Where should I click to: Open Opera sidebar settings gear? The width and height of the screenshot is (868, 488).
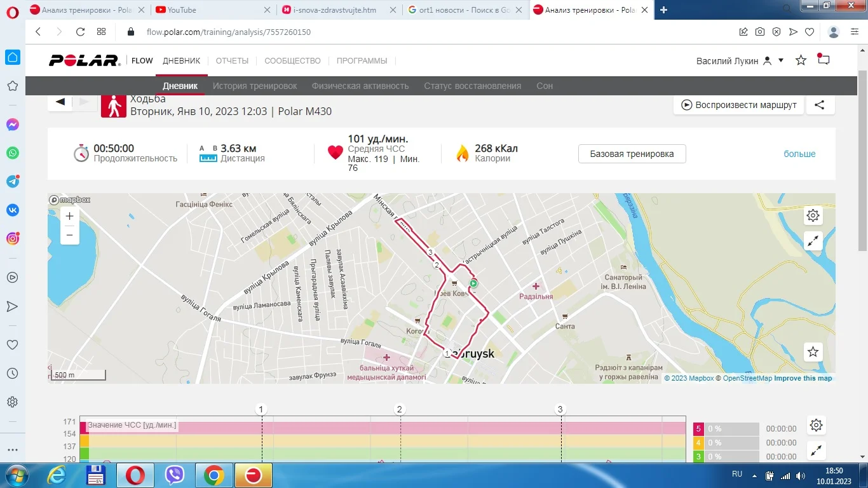tap(12, 402)
